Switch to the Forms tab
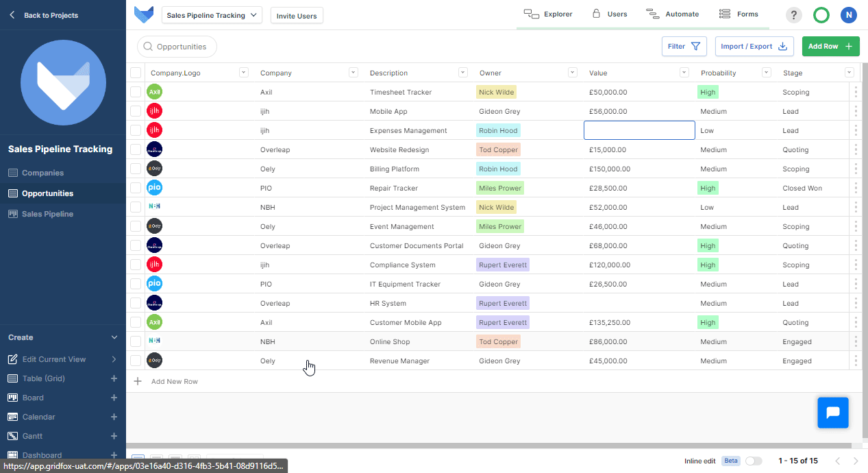 click(739, 14)
